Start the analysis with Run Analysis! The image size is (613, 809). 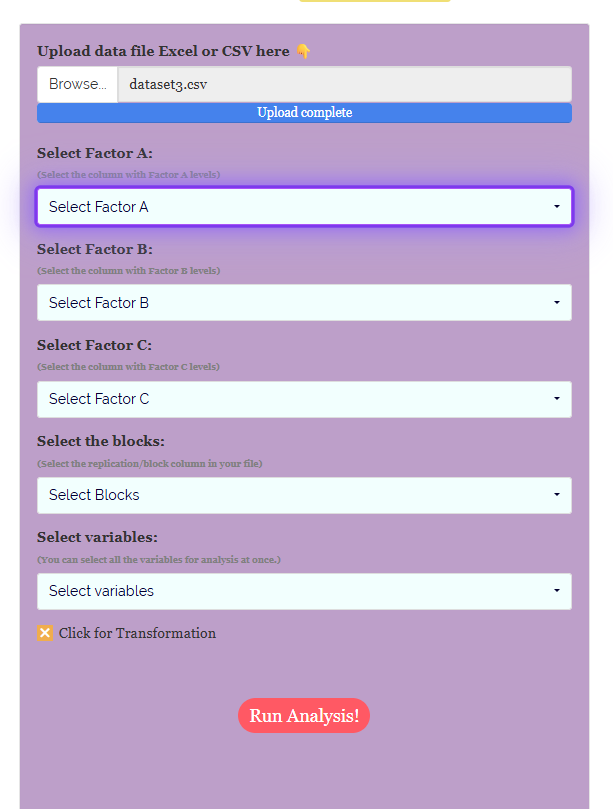[304, 716]
